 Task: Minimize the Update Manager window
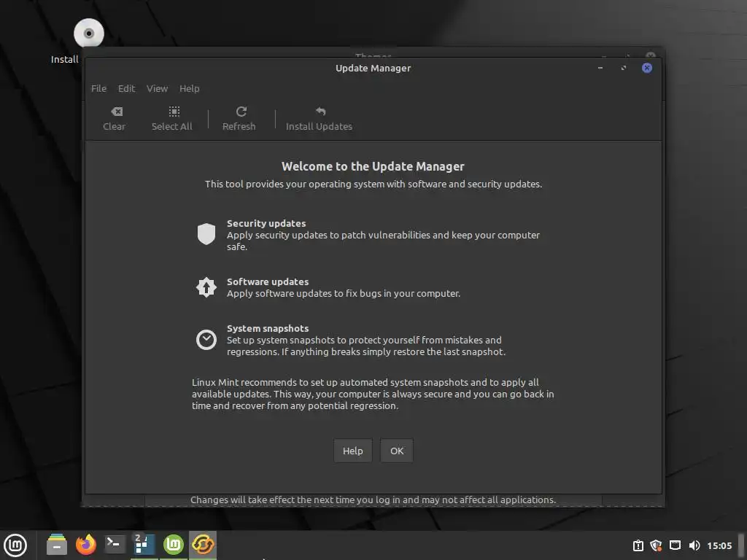(x=600, y=68)
